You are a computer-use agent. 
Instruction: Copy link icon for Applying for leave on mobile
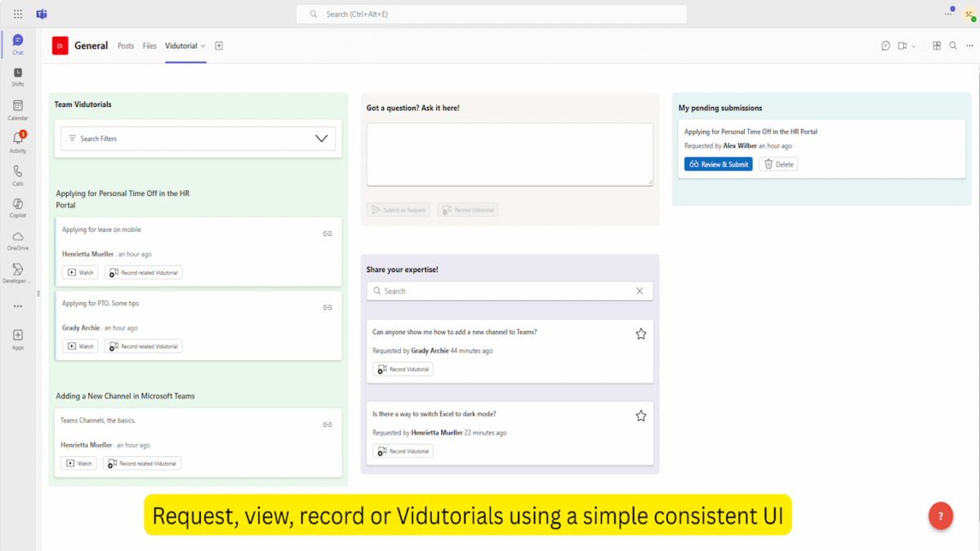[x=327, y=233]
